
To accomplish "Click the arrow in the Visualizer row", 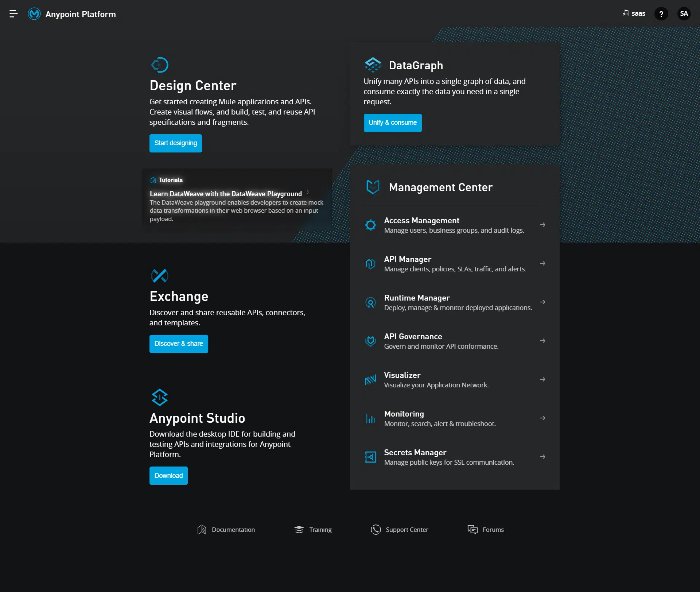I will [x=542, y=379].
